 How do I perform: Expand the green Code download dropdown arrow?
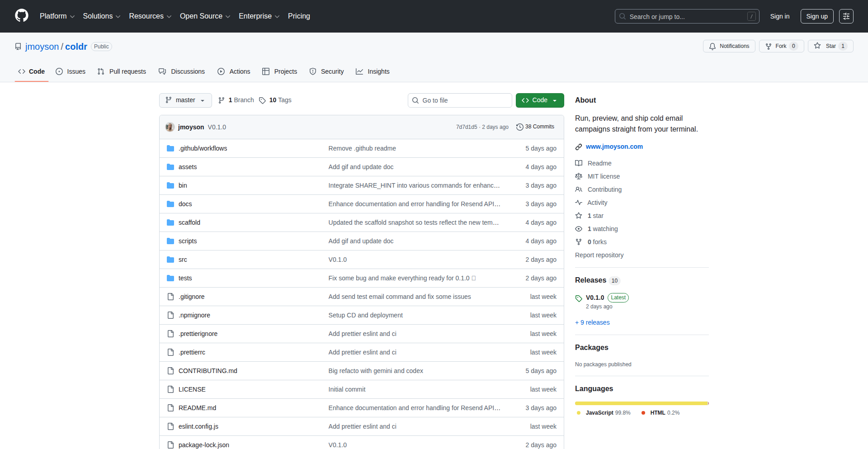pyautogui.click(x=555, y=100)
